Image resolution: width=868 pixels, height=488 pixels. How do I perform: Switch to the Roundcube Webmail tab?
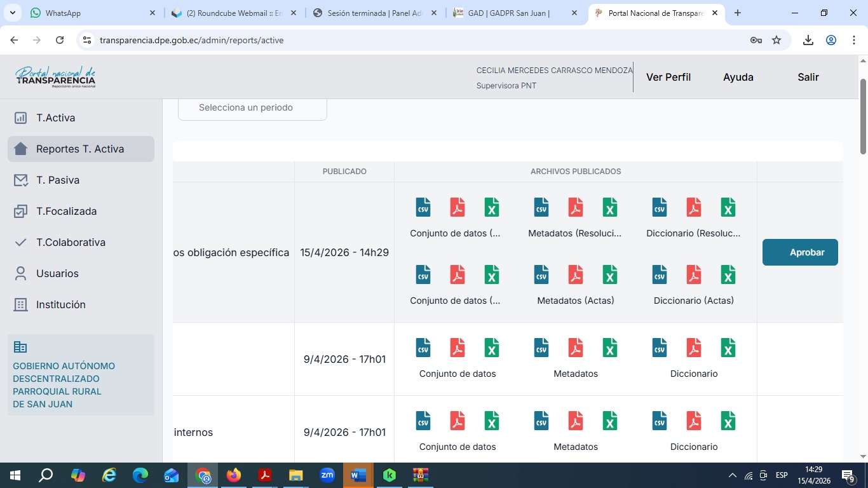(233, 13)
